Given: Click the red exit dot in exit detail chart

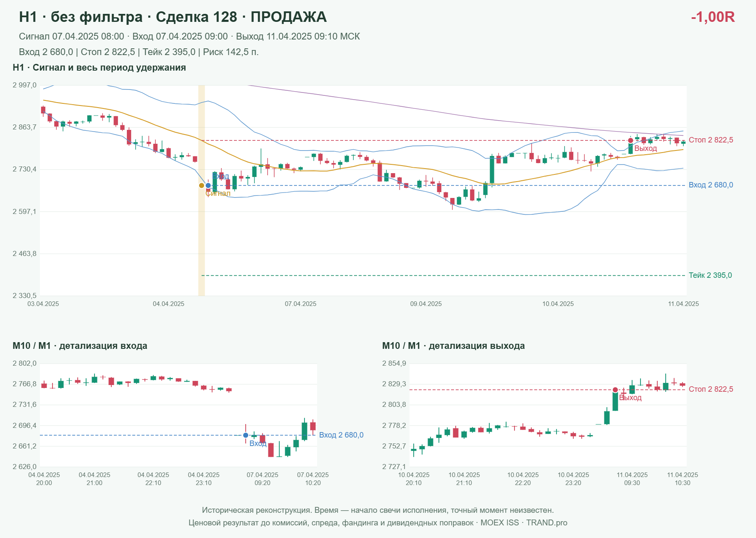Looking at the screenshot, I should (x=615, y=390).
